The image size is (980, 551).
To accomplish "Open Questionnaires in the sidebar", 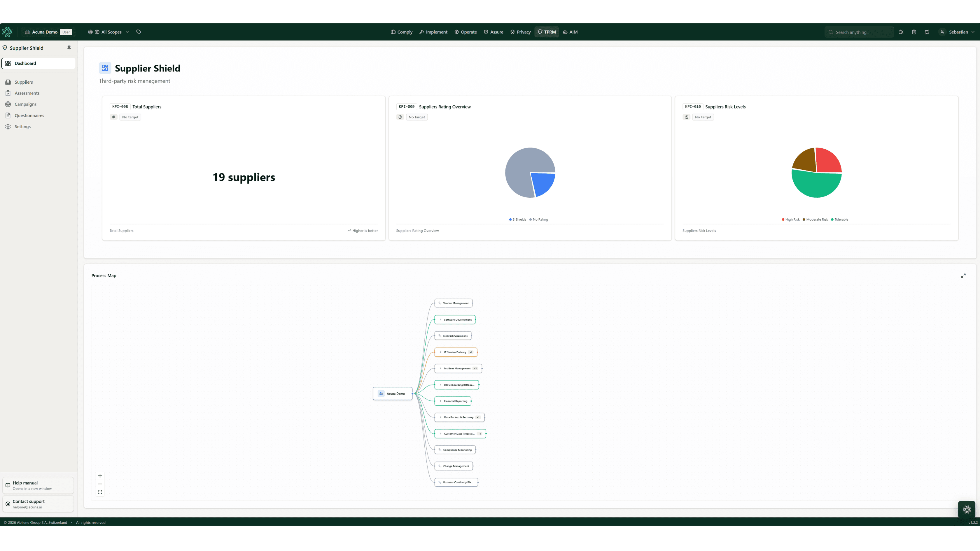I will coord(38,116).
